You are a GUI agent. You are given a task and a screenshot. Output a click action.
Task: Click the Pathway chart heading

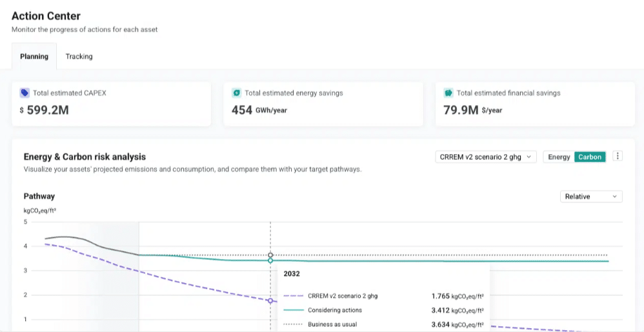click(x=39, y=196)
